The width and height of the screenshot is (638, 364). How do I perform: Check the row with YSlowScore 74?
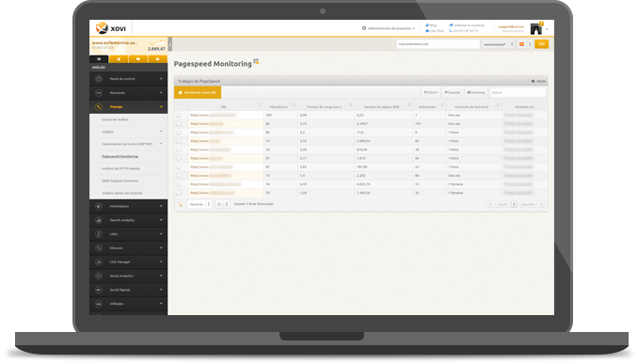point(179,141)
